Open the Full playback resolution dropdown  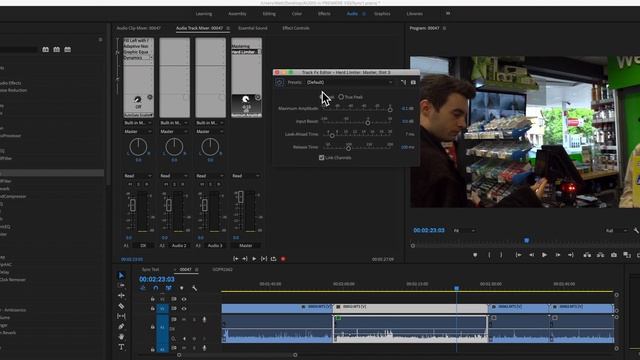[617, 231]
